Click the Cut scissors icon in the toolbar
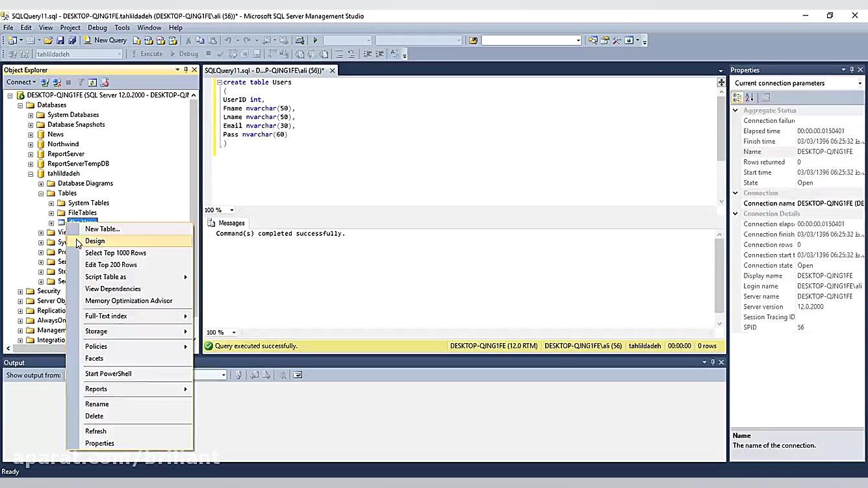The width and height of the screenshot is (868, 488). [x=188, y=40]
